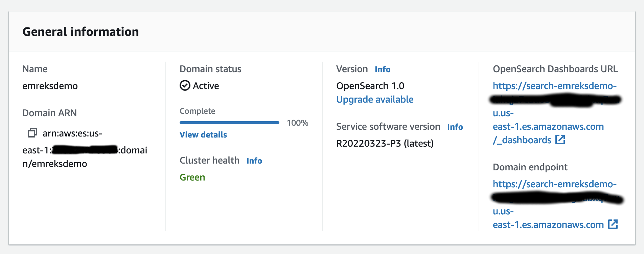Click the Domain endpoint label
The width and height of the screenshot is (644, 254).
pos(530,167)
